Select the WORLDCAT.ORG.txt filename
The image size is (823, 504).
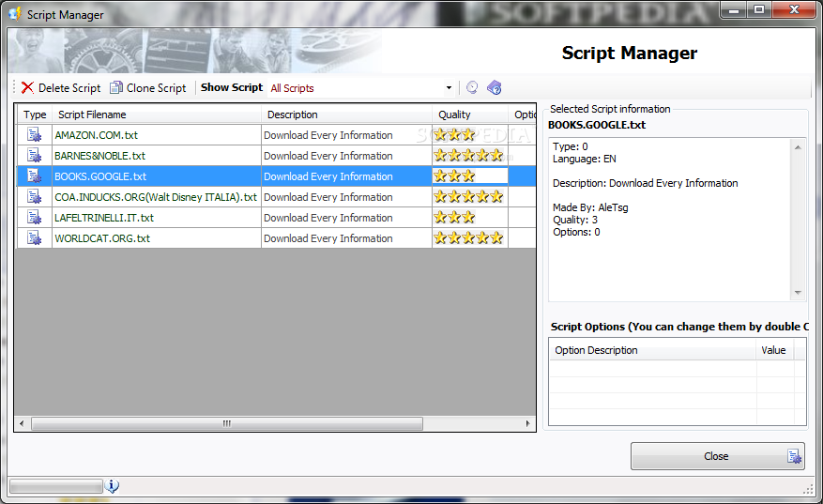tap(102, 238)
